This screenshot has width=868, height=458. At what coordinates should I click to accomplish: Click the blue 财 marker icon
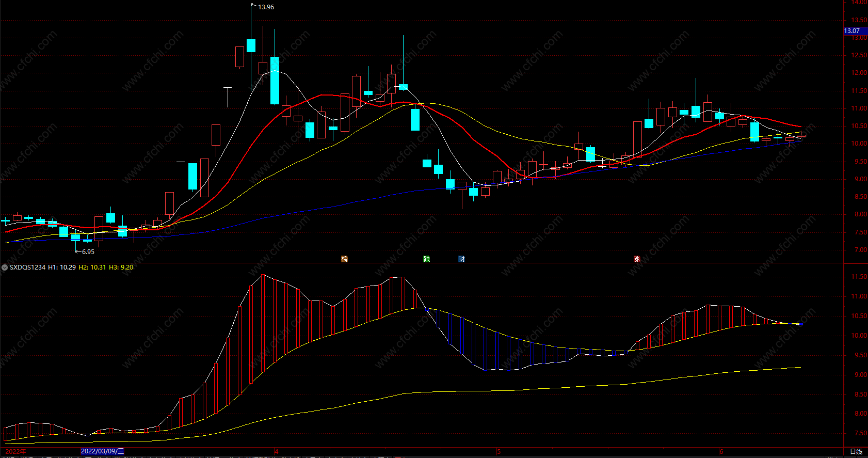(x=461, y=259)
